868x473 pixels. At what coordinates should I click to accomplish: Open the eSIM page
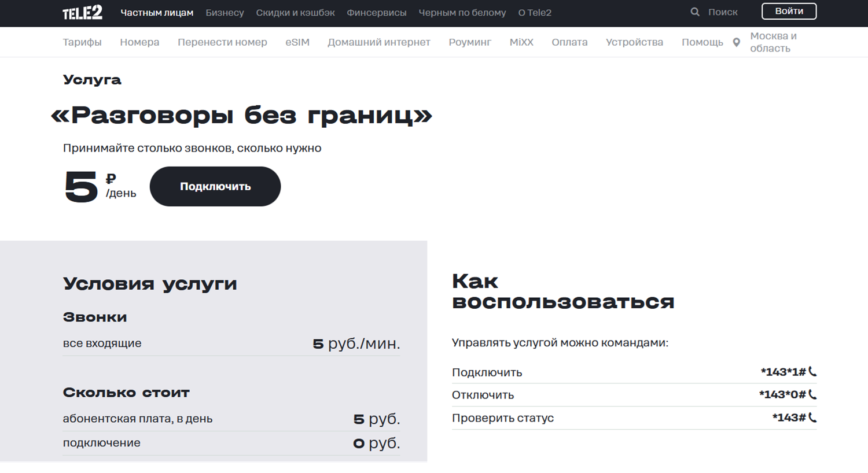pos(297,42)
